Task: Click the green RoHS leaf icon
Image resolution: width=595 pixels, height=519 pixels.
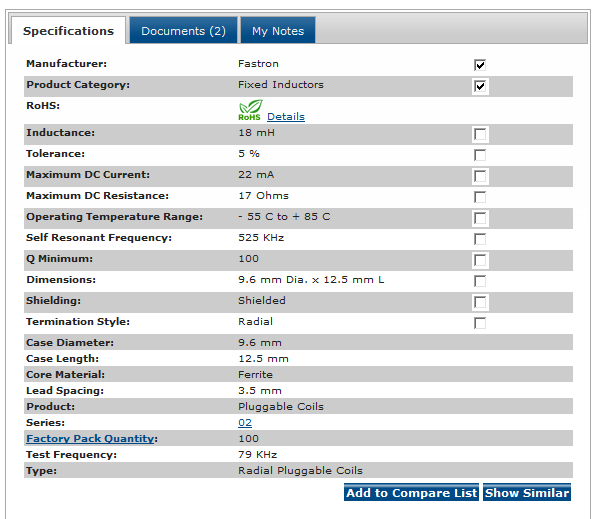Action: (x=250, y=110)
